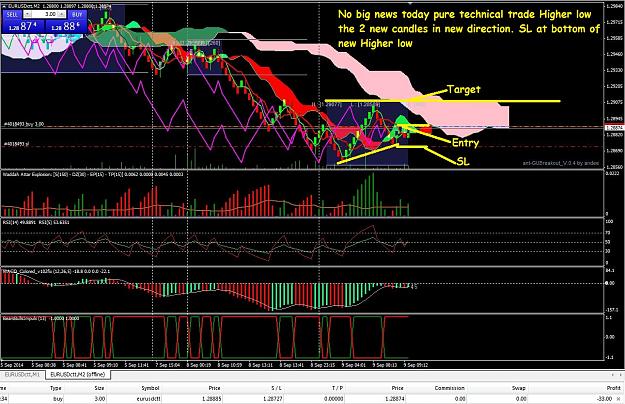
Task: Click the 8 Sep 23:15 time axis label
Action: [323, 365]
